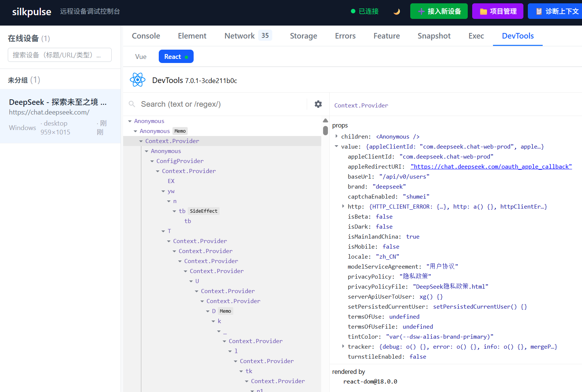Image resolution: width=582 pixels, height=392 pixels.
Task: Click the baseUrl "/api/v0/users" value
Action: [x=404, y=177]
